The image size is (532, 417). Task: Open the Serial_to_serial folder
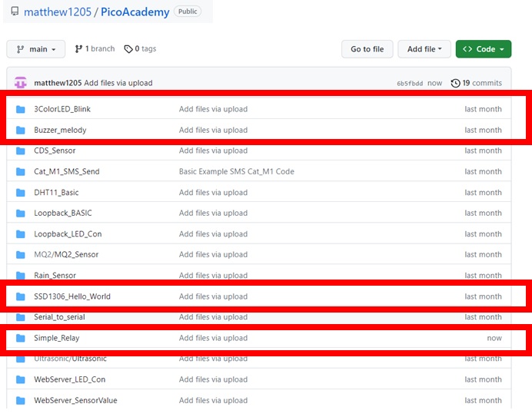[x=59, y=317]
